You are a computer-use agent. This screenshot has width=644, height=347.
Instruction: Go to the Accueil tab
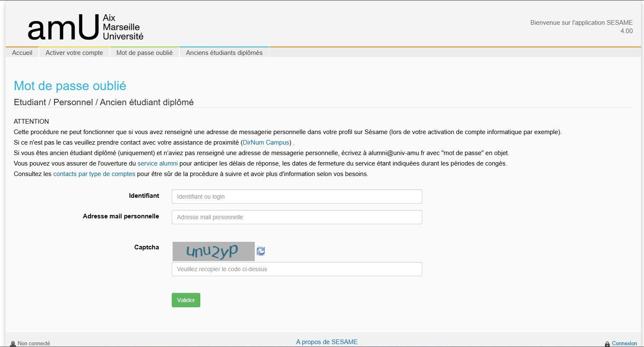pyautogui.click(x=22, y=53)
